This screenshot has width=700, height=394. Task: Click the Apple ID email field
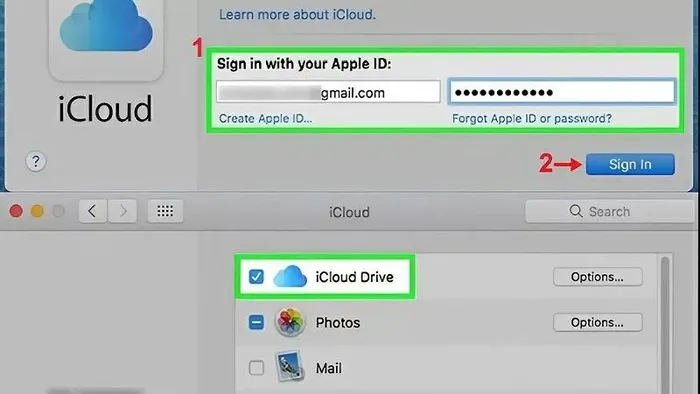(328, 92)
